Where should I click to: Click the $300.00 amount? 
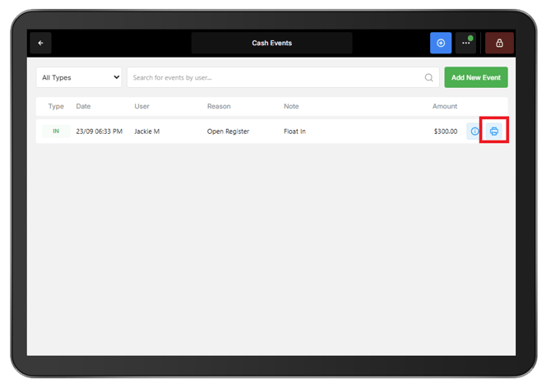pos(446,131)
